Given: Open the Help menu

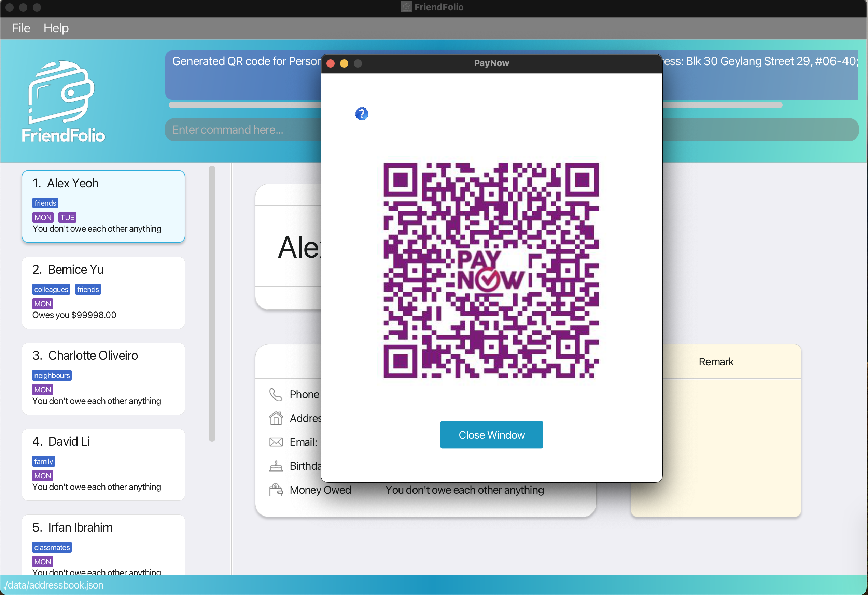Looking at the screenshot, I should click(56, 28).
